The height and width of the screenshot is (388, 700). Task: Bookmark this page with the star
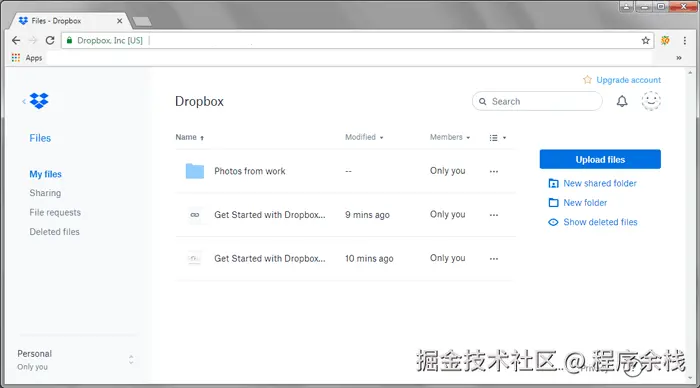[646, 41]
